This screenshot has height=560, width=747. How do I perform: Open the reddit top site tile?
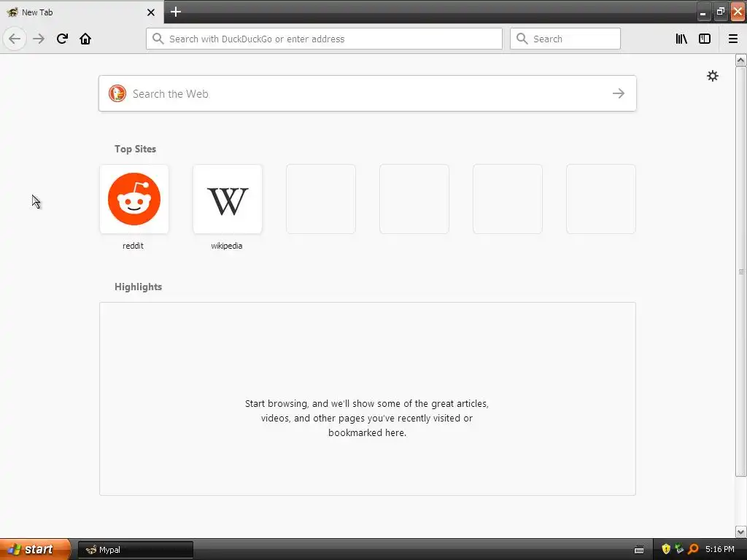click(134, 199)
